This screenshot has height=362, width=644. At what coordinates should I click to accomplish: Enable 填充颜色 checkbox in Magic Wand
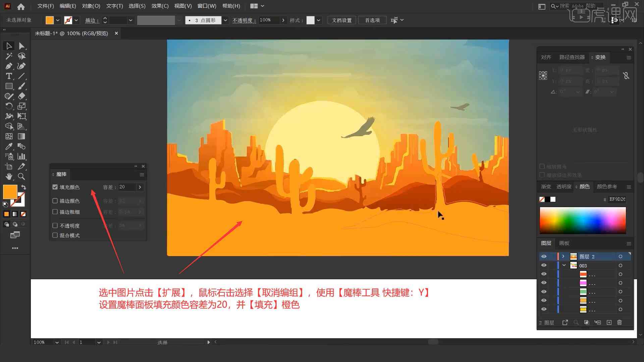point(54,186)
